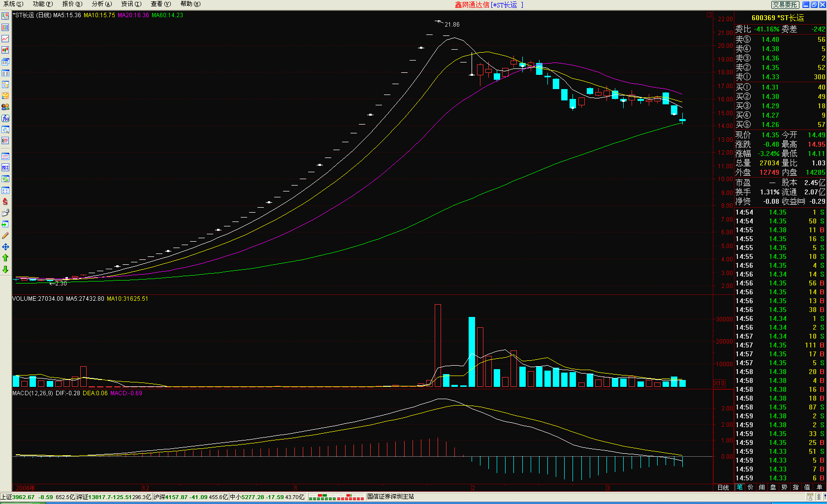Select the pencil drawing tool icon
827x504 pixels.
coord(5,235)
